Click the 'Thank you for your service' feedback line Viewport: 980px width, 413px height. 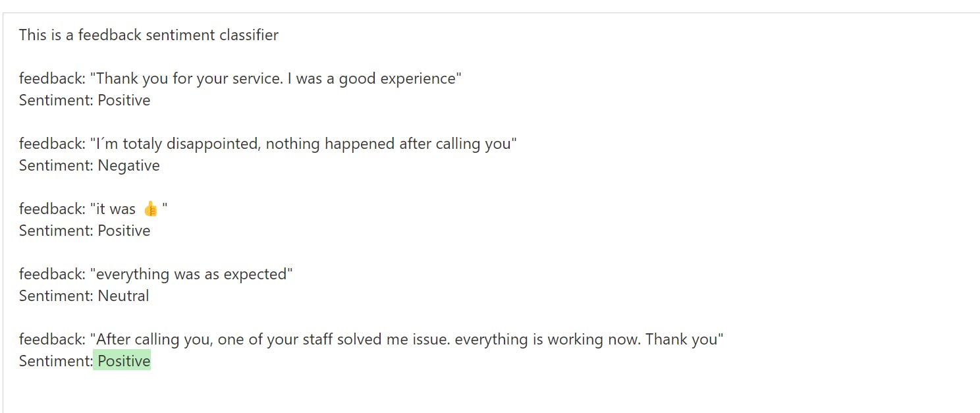(x=240, y=78)
